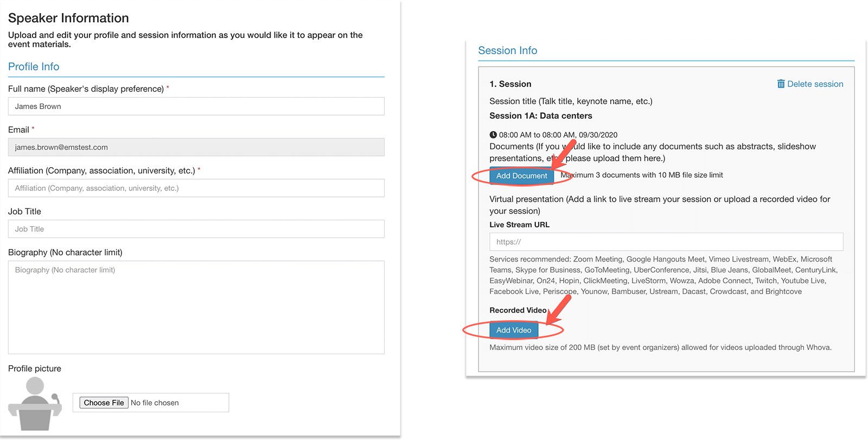Focus the Full name field with James Brown
868x440 pixels.
[196, 106]
